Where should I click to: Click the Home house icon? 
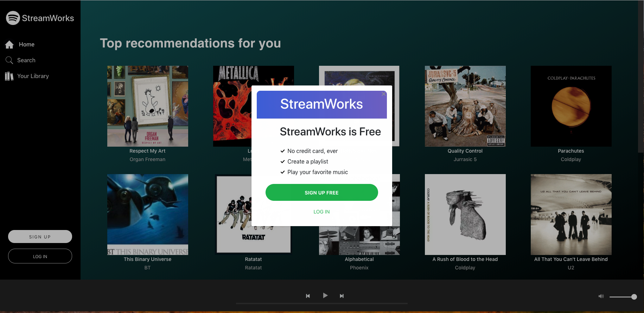coord(9,45)
